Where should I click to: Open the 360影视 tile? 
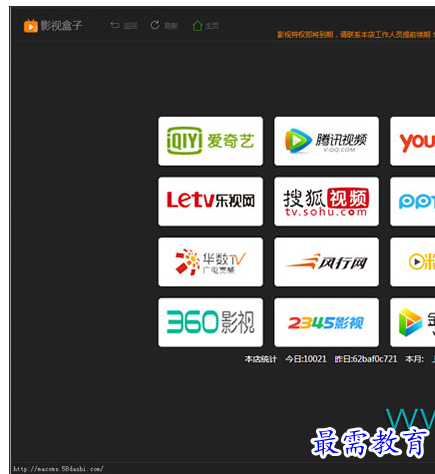(x=210, y=322)
